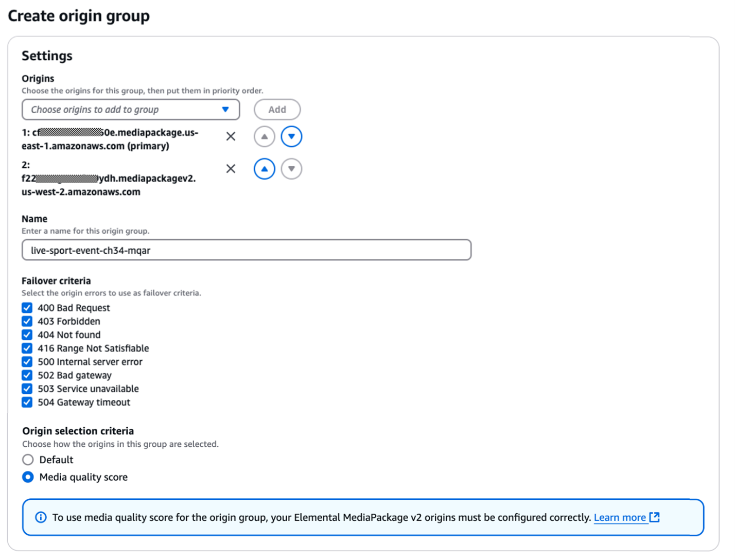Image resolution: width=735 pixels, height=560 pixels.
Task: Toggle 504 Gateway timeout checkbox
Action: coord(27,402)
